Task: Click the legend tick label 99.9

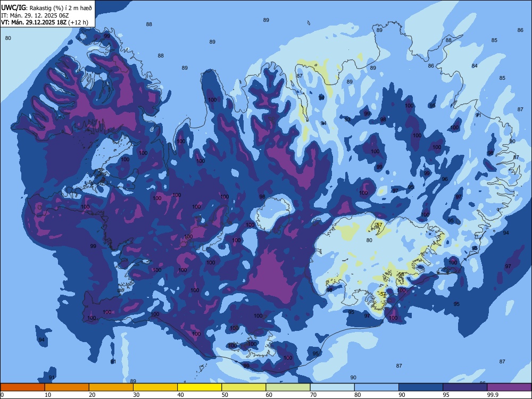Action: point(493,395)
